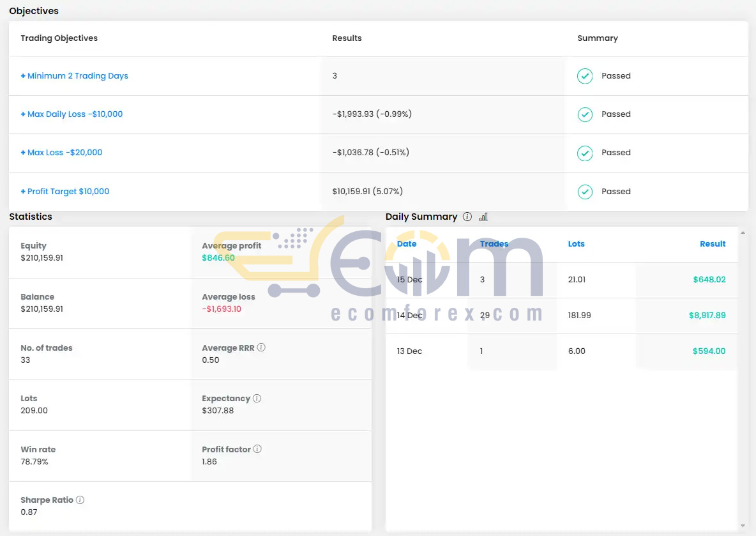Select the 13 Dec date cell

409,351
